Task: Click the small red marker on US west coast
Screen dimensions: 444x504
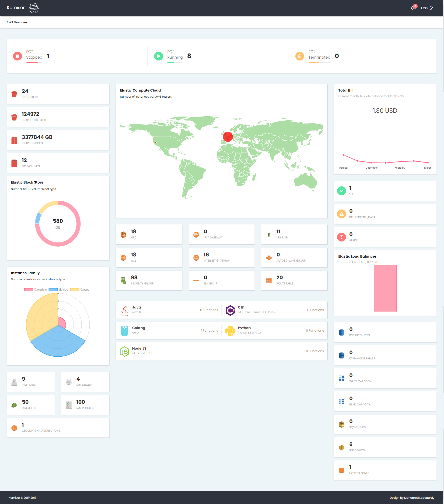Action: click(x=156, y=142)
